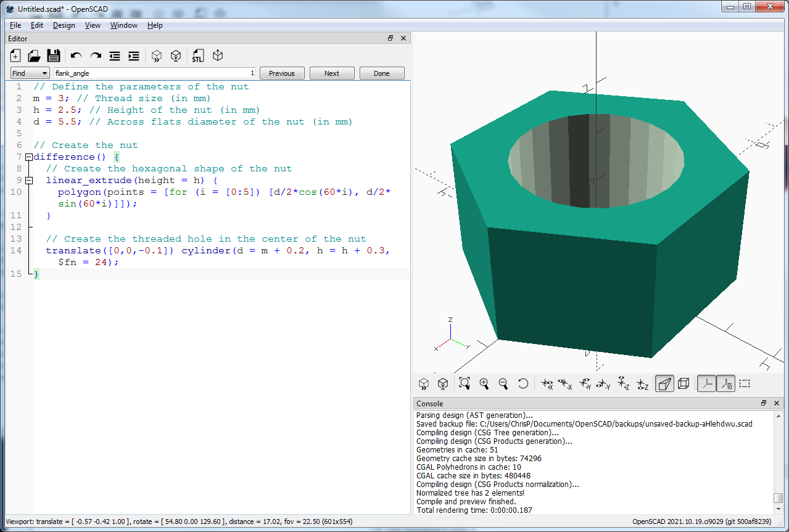The image size is (789, 532).
Task: Toggle Show Scale Markers button
Action: (725, 384)
